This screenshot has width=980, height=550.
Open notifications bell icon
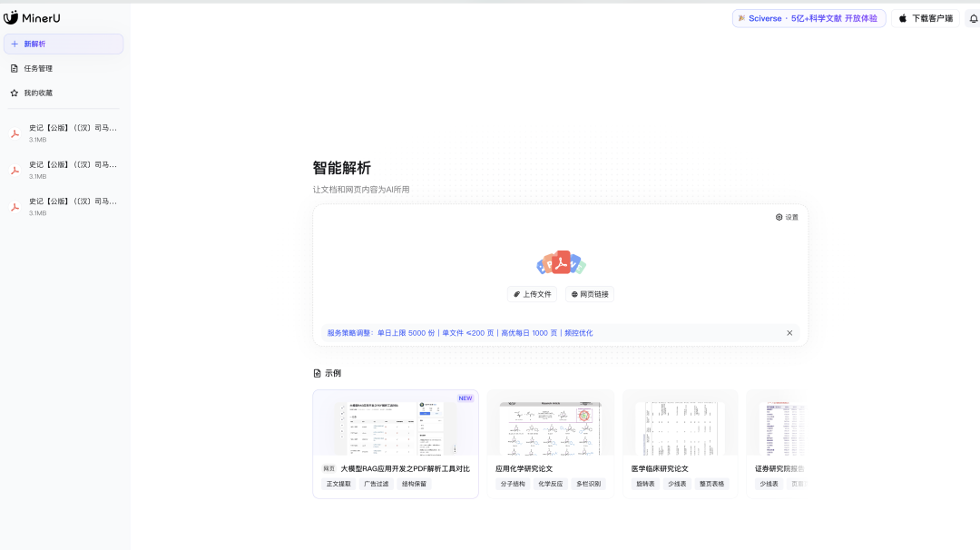pos(974,19)
